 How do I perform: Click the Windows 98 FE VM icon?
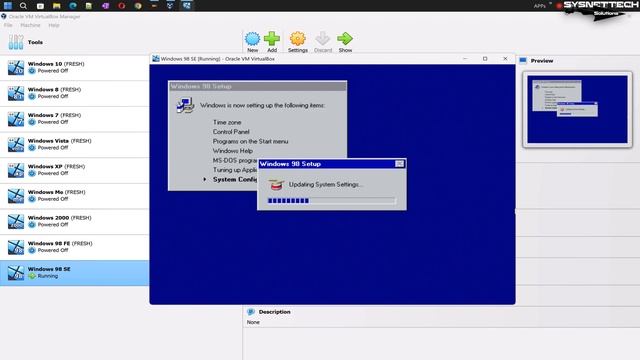pyautogui.click(x=16, y=247)
